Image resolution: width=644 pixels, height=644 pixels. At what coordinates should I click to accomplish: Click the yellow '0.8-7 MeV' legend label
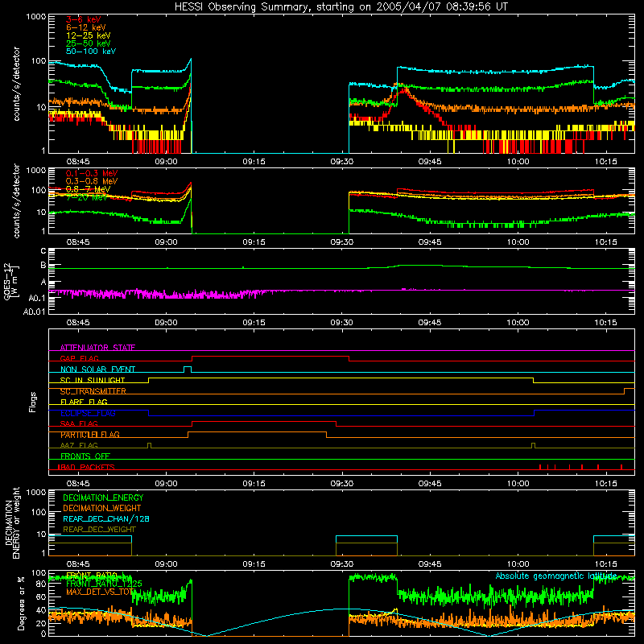(88, 189)
